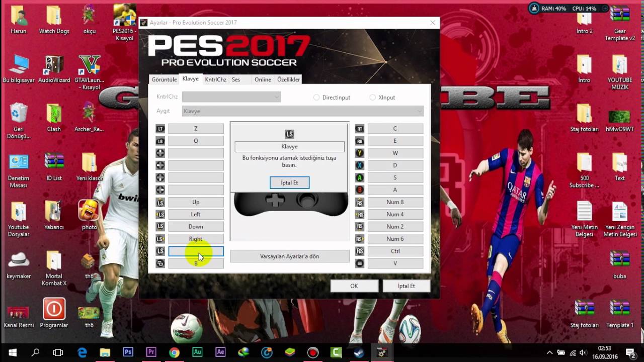Click the RS stick icon beside Num 8
The height and width of the screenshot is (362, 644).
360,202
